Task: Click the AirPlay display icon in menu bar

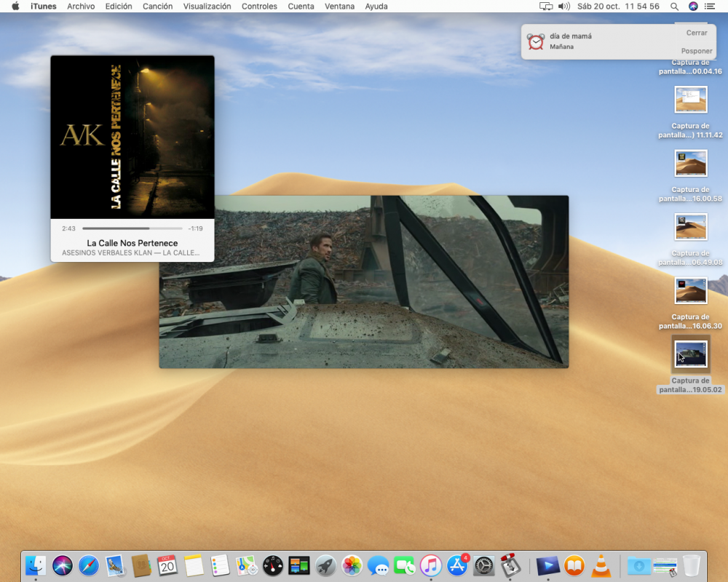Action: click(545, 6)
